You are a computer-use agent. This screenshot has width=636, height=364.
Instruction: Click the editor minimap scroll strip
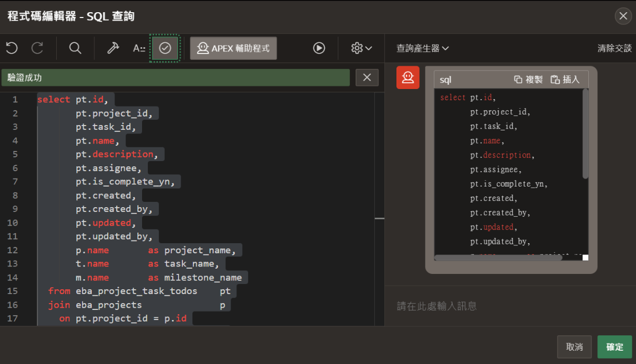(379, 209)
